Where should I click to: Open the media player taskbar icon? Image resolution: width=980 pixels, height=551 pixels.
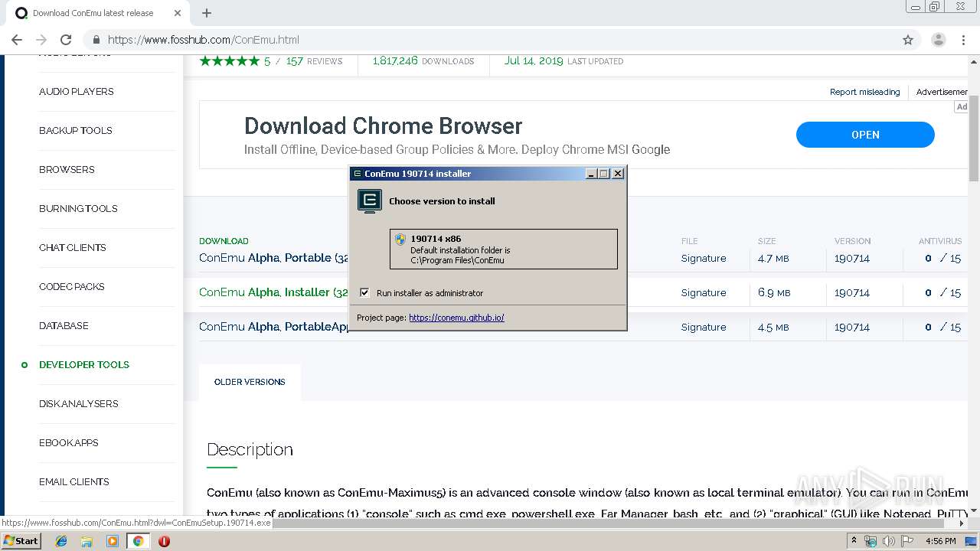coord(112,541)
